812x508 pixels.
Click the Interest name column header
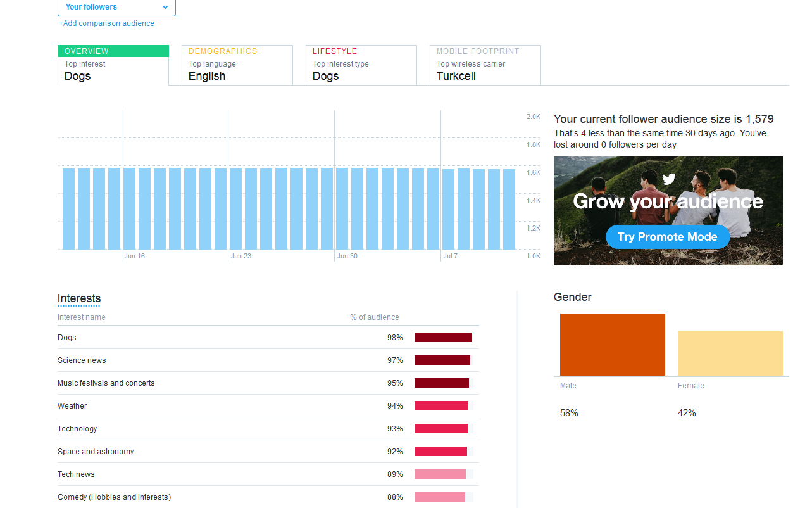click(82, 317)
